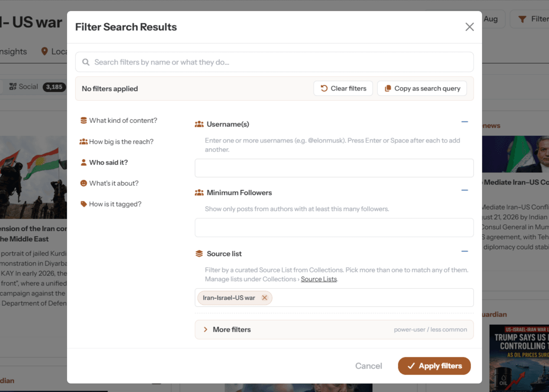Image resolution: width=549 pixels, height=392 pixels.
Task: Expand the More filters section
Action: coord(334,330)
